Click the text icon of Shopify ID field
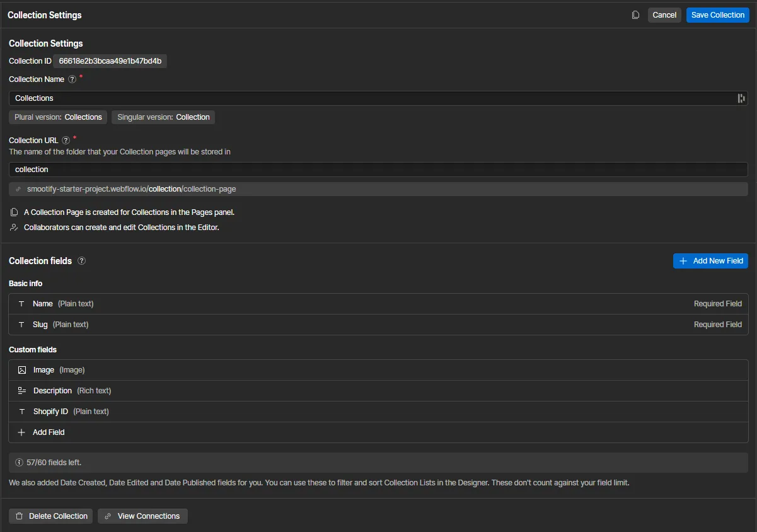 pos(22,412)
